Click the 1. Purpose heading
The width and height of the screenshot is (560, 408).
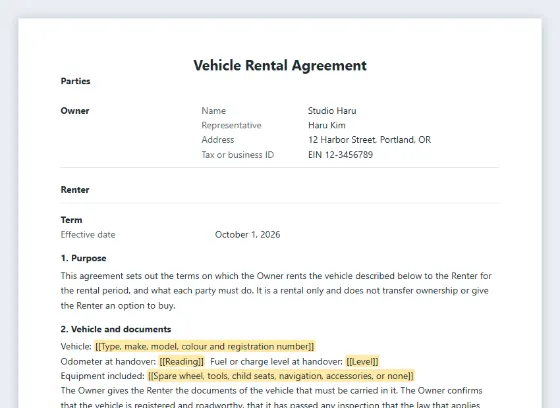84,258
